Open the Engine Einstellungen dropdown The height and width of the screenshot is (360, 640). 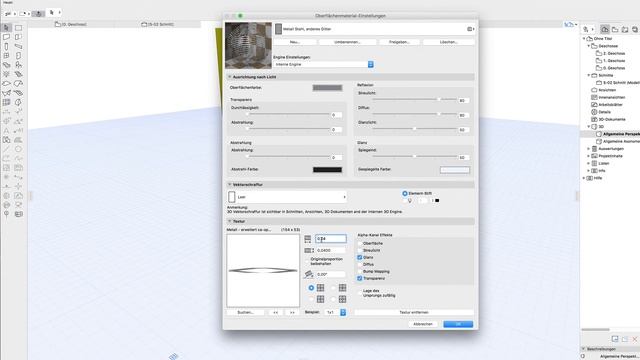click(323, 64)
